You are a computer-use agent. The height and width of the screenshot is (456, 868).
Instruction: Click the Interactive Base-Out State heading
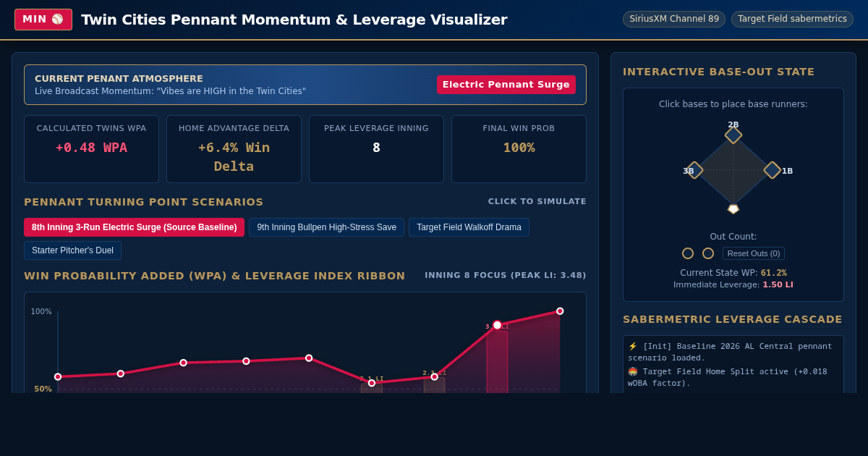click(718, 72)
